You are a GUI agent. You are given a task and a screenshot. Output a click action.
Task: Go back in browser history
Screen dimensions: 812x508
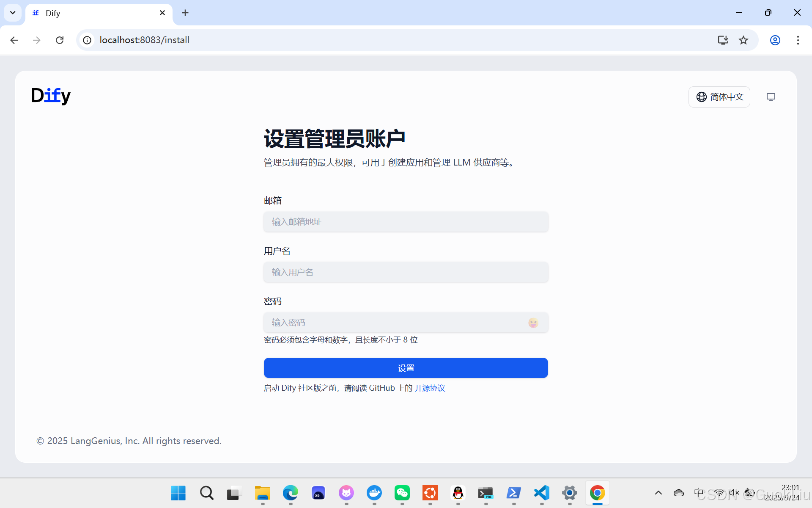coord(14,40)
